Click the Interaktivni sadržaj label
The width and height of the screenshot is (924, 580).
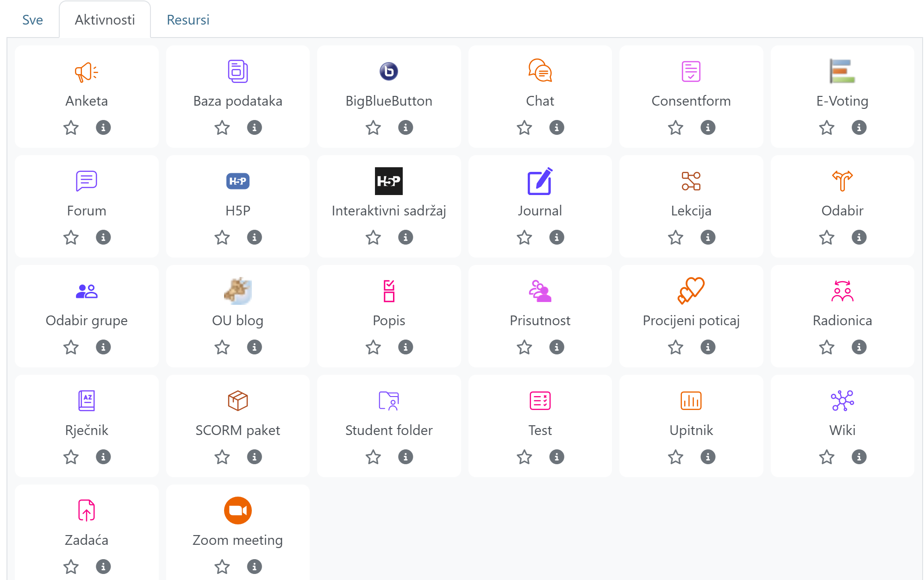click(x=389, y=211)
